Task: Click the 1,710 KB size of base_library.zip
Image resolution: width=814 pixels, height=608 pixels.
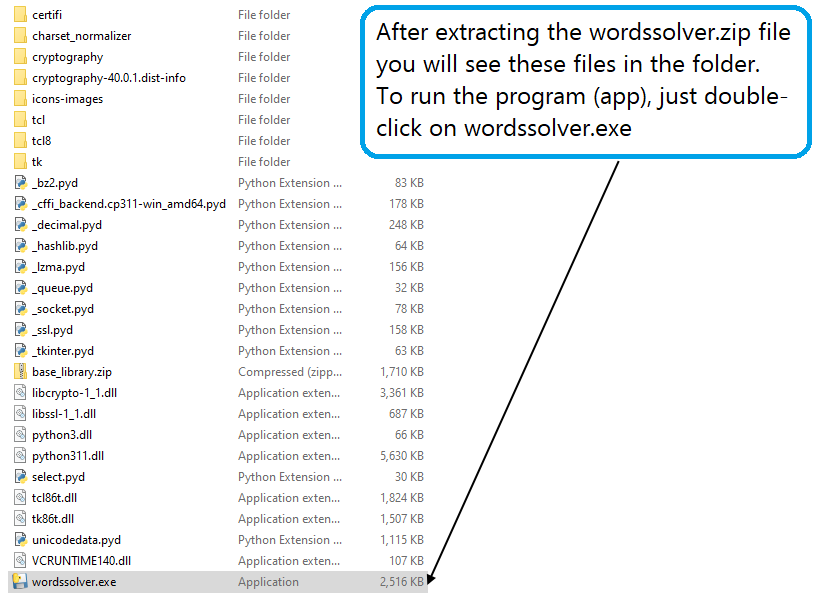Action: 401,372
